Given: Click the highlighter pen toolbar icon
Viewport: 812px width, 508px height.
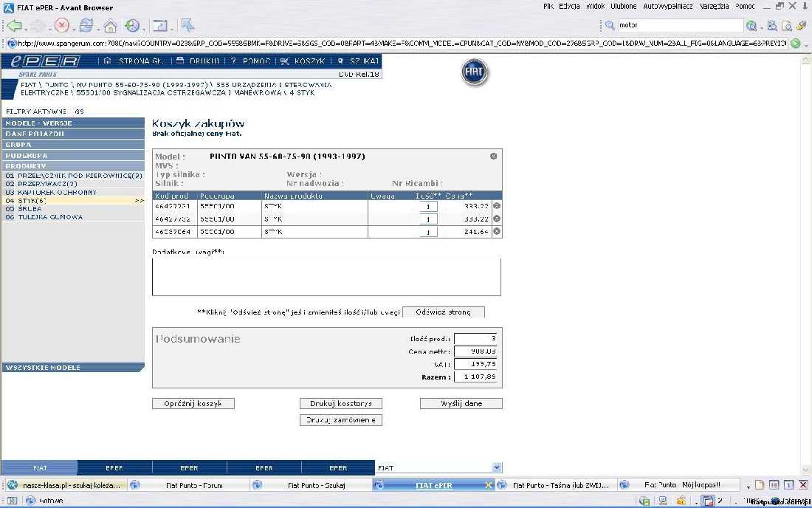Looking at the screenshot, I should point(802,25).
